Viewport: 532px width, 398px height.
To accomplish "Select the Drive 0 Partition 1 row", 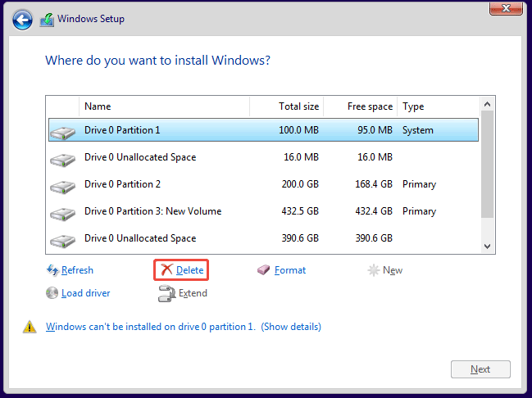I will [x=264, y=130].
